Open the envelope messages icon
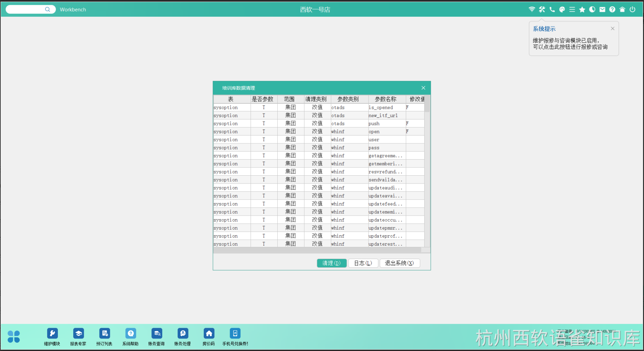This screenshot has height=351, width=644. 602,9
